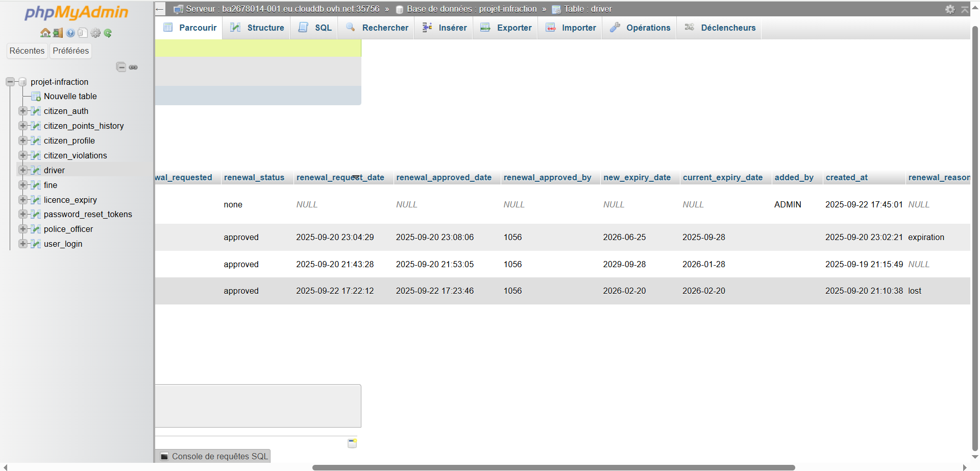Sort by renewal_status column header

[254, 177]
